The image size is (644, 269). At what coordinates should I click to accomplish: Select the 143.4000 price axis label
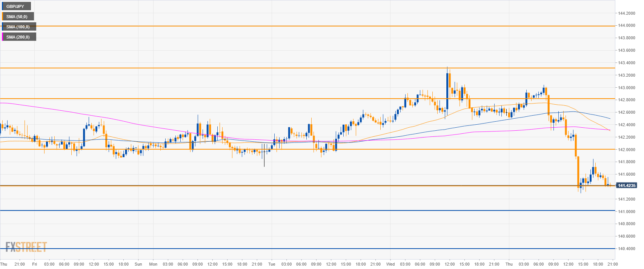click(626, 63)
